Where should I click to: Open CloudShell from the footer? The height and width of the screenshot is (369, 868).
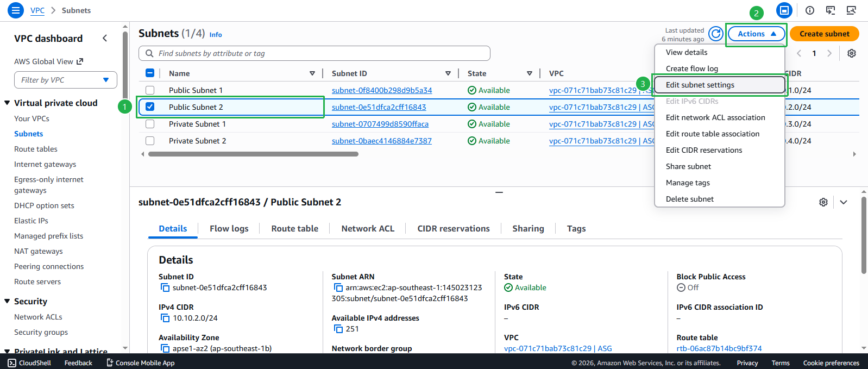click(29, 363)
